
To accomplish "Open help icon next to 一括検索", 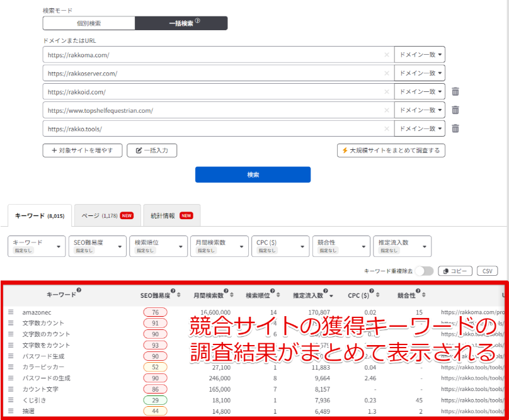I will (197, 21).
